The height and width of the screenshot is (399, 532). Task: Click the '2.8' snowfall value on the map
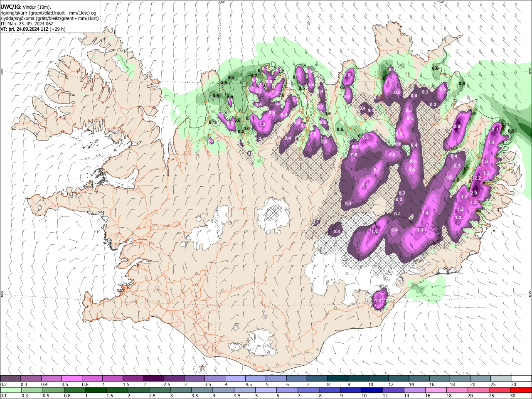click(457, 127)
